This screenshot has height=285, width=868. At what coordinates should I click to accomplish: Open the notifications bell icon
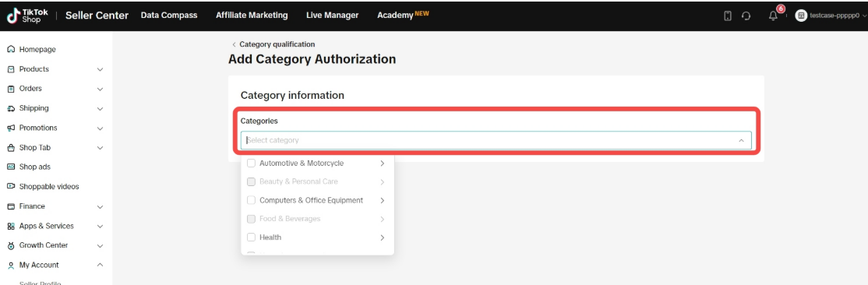(773, 16)
